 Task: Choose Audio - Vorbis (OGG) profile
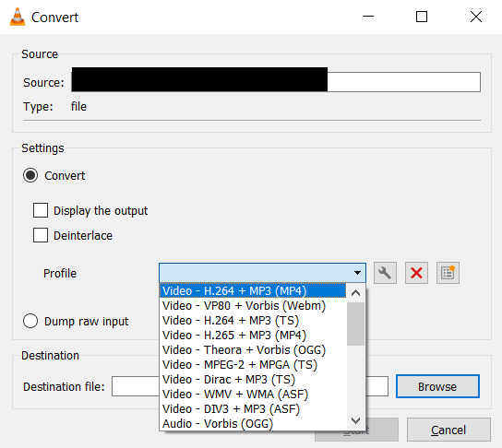pos(253,423)
